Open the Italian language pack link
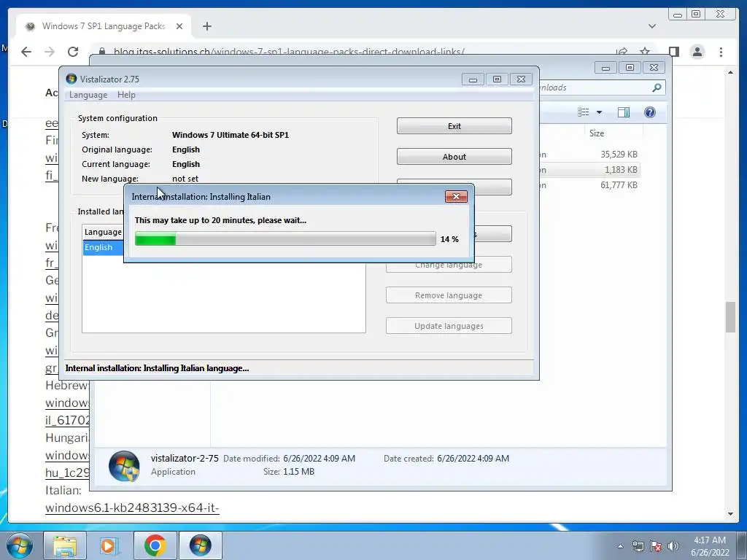747x560 pixels. (132, 507)
